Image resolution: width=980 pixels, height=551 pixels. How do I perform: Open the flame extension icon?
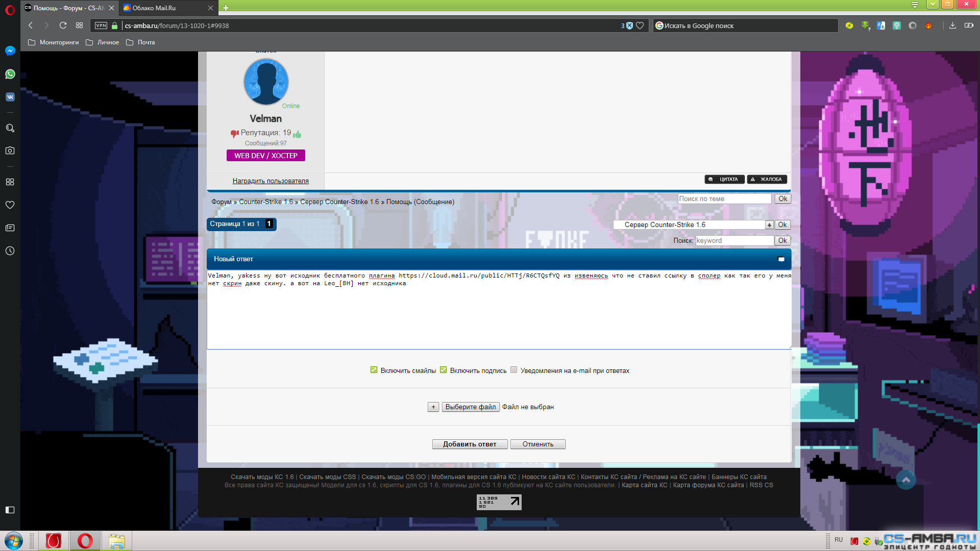click(x=928, y=26)
